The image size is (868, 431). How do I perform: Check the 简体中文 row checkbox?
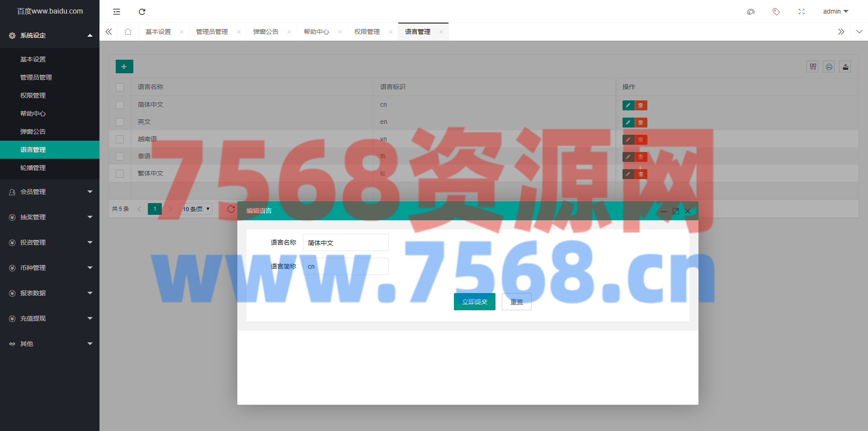click(x=120, y=105)
